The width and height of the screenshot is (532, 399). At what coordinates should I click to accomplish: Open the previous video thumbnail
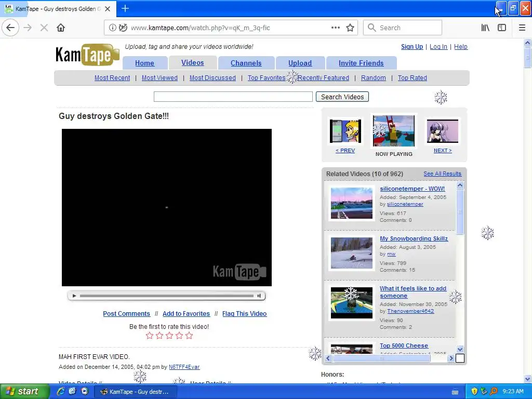[x=345, y=131]
